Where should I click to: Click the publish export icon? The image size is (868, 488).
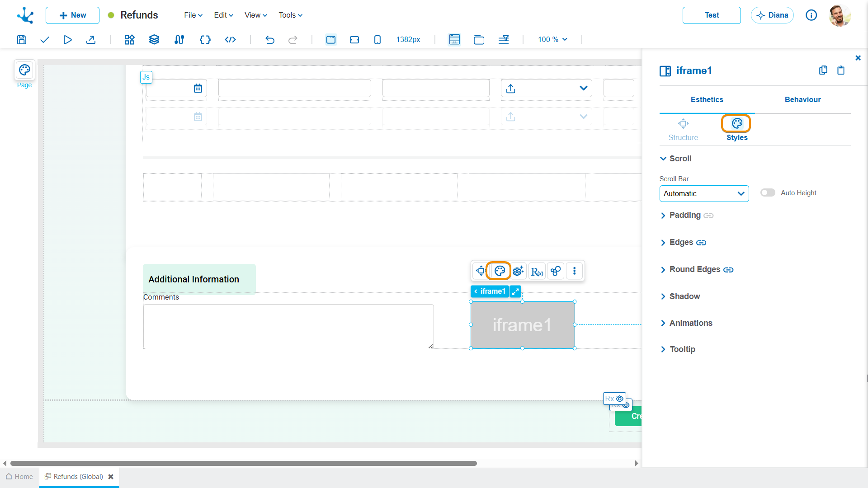pyautogui.click(x=91, y=40)
